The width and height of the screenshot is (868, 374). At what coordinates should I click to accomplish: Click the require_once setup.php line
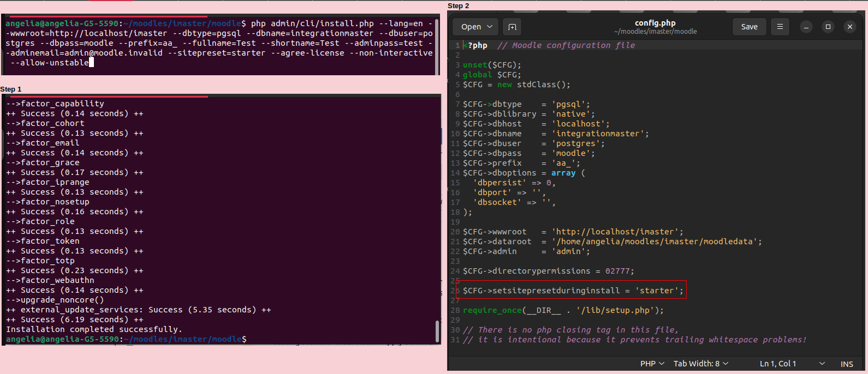(563, 310)
